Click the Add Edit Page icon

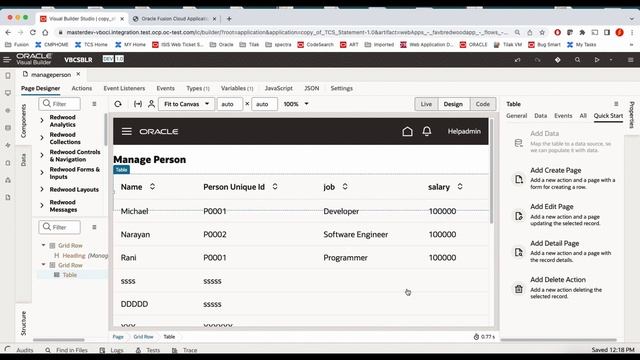518,216
